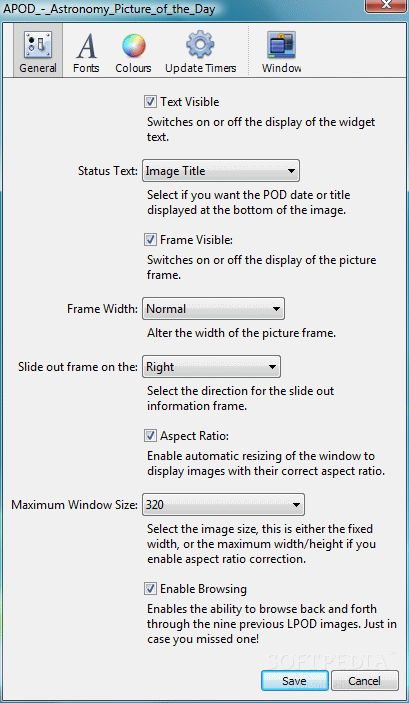
Task: Open the Slide out frame direction dropdown
Action: tap(211, 367)
